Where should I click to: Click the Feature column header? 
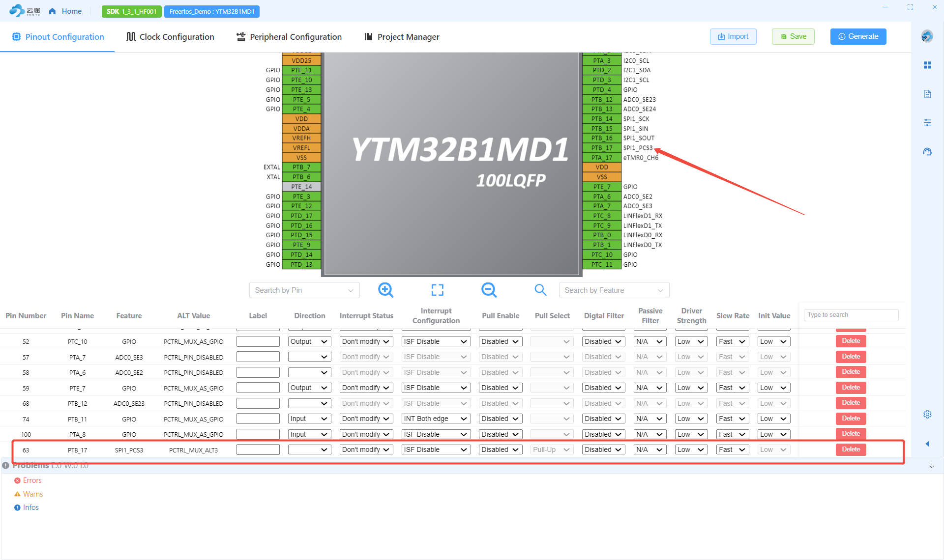coord(129,316)
